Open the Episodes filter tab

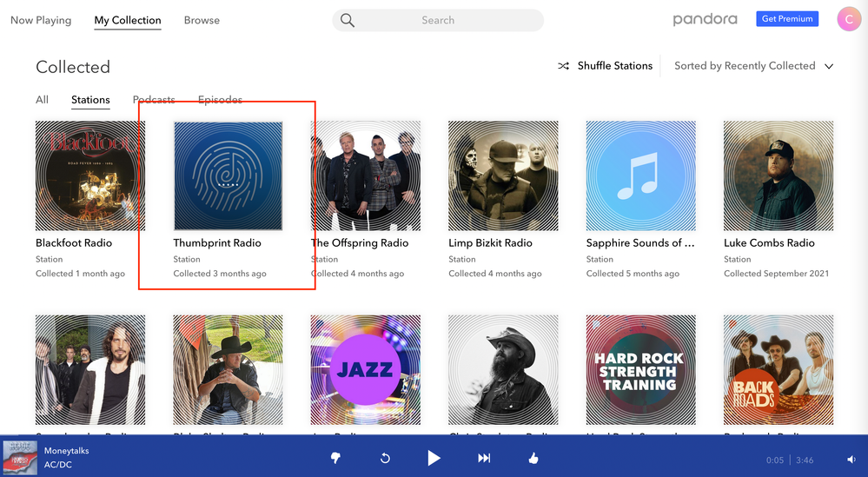220,100
